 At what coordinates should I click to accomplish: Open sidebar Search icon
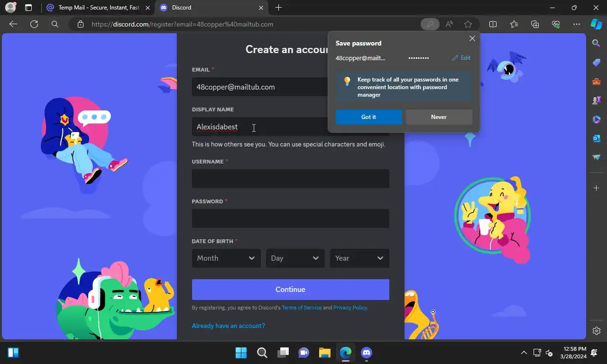tap(597, 43)
